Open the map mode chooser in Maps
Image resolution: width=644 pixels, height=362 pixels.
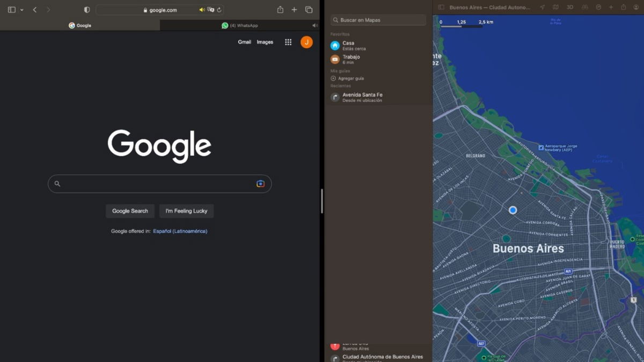pyautogui.click(x=555, y=8)
